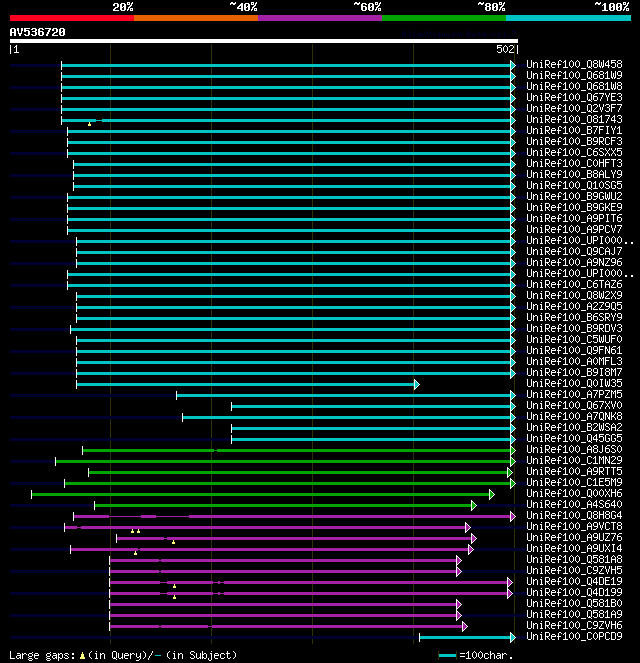Click the UniRef100_C1E5M9 label
The width and height of the screenshot is (640, 663).
click(x=574, y=482)
